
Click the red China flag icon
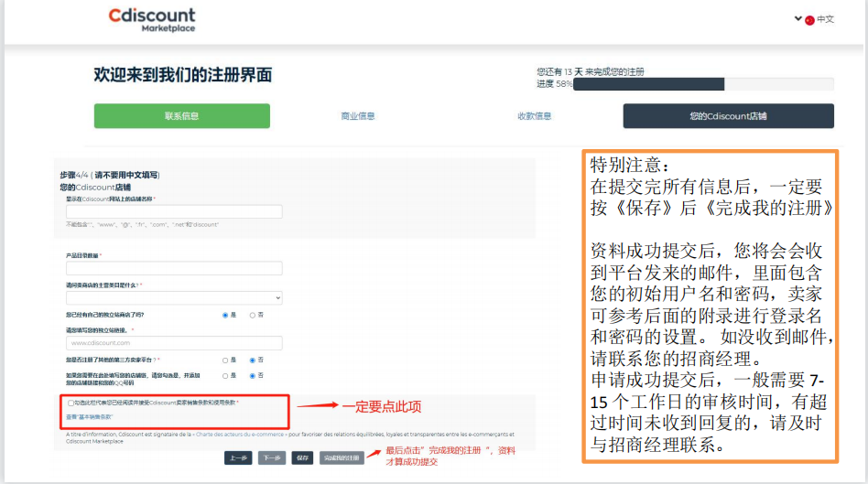pos(809,20)
